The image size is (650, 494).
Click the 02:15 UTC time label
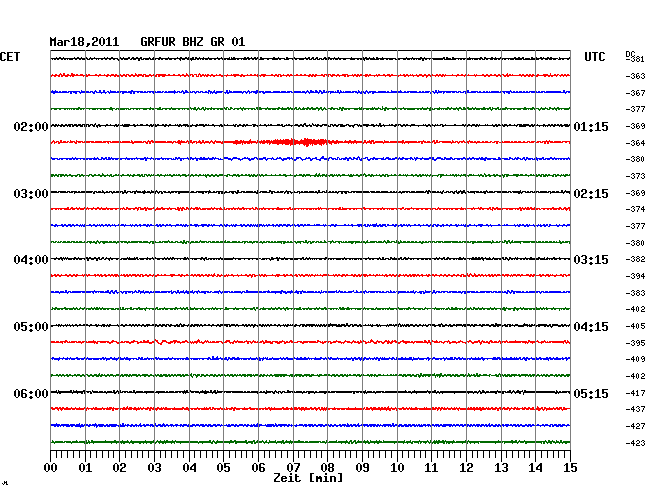point(591,194)
